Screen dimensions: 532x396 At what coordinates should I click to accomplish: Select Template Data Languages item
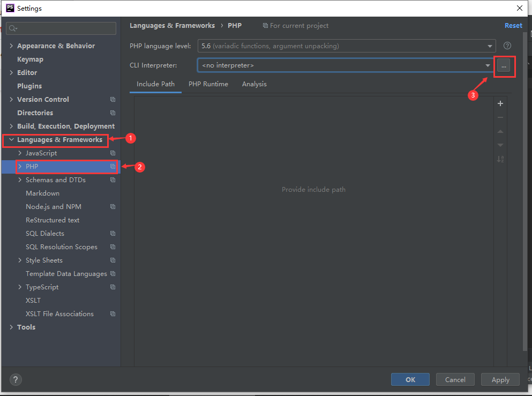click(x=66, y=274)
